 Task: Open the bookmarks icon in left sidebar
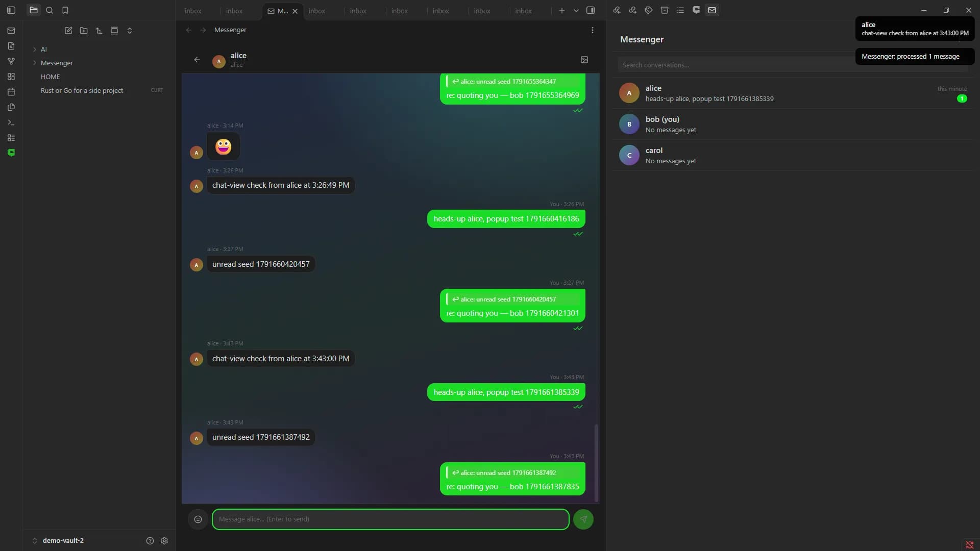[x=65, y=10]
